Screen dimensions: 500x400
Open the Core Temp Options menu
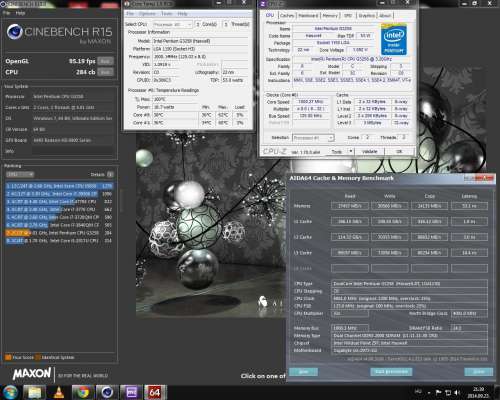point(147,14)
